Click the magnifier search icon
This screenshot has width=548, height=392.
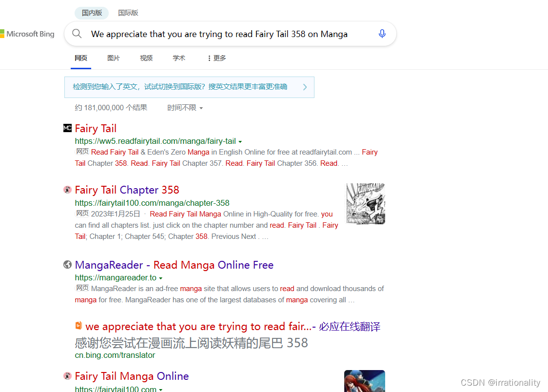pyautogui.click(x=77, y=34)
